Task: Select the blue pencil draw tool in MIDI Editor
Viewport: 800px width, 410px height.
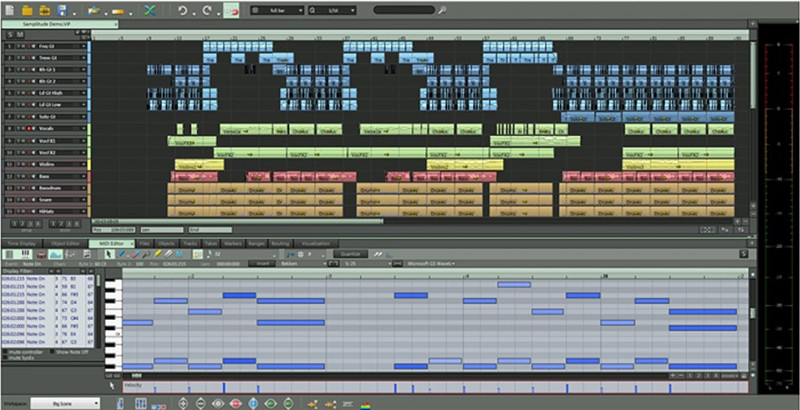Action: [122, 253]
